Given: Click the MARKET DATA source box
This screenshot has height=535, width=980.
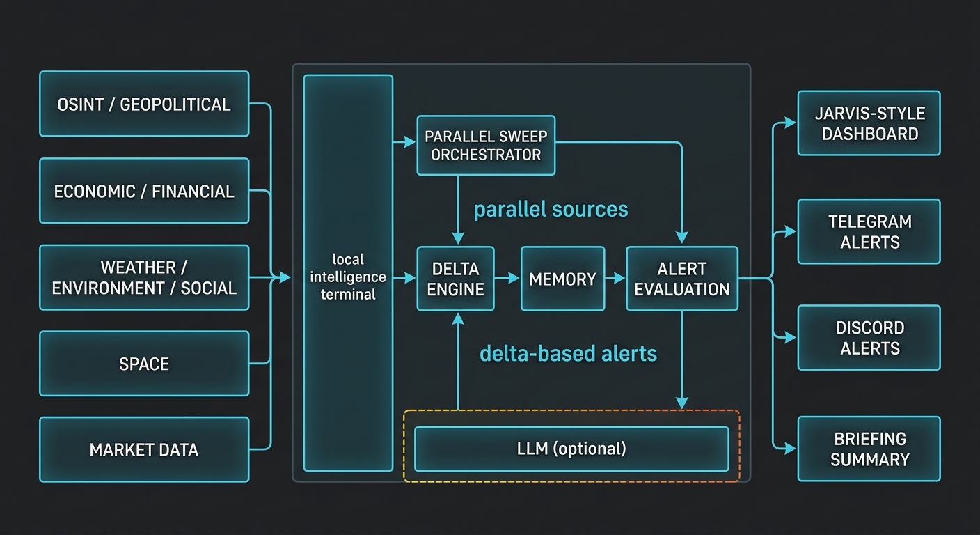Looking at the screenshot, I should click(x=144, y=449).
